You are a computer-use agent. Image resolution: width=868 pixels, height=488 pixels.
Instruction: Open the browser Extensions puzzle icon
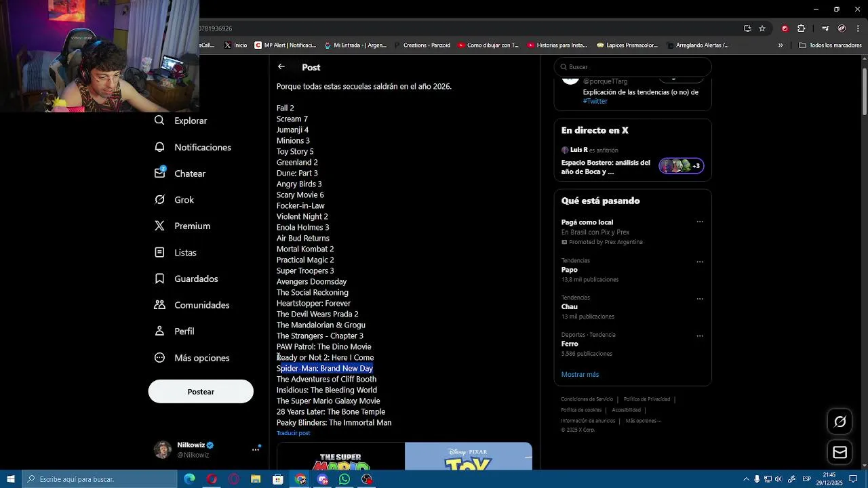point(801,28)
